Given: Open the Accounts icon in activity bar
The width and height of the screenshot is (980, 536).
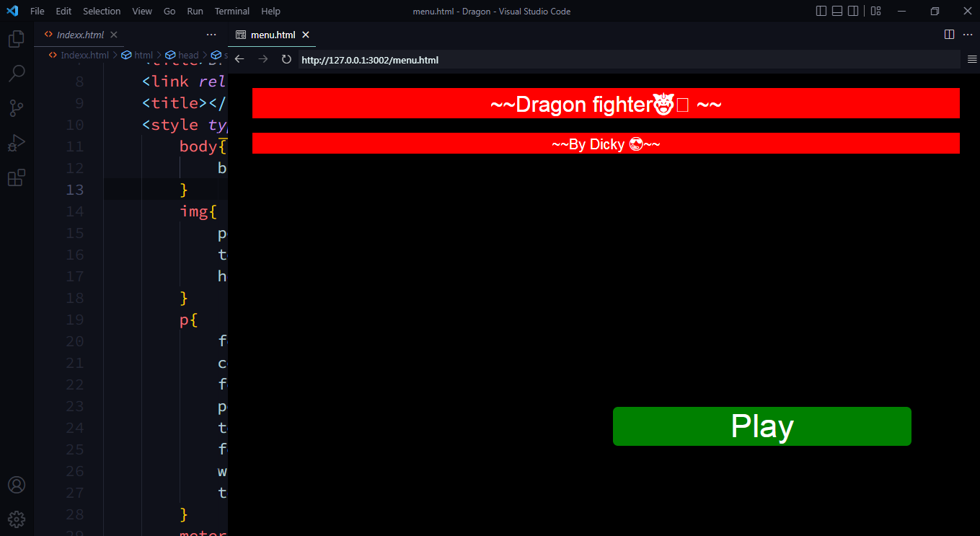Looking at the screenshot, I should (17, 485).
